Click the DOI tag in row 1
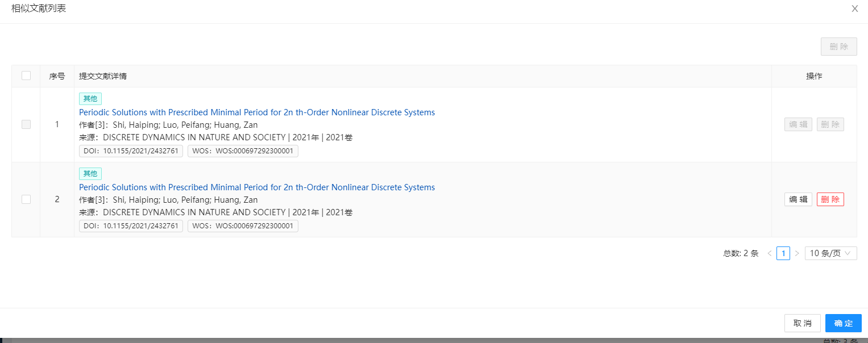The width and height of the screenshot is (868, 343). click(x=131, y=151)
